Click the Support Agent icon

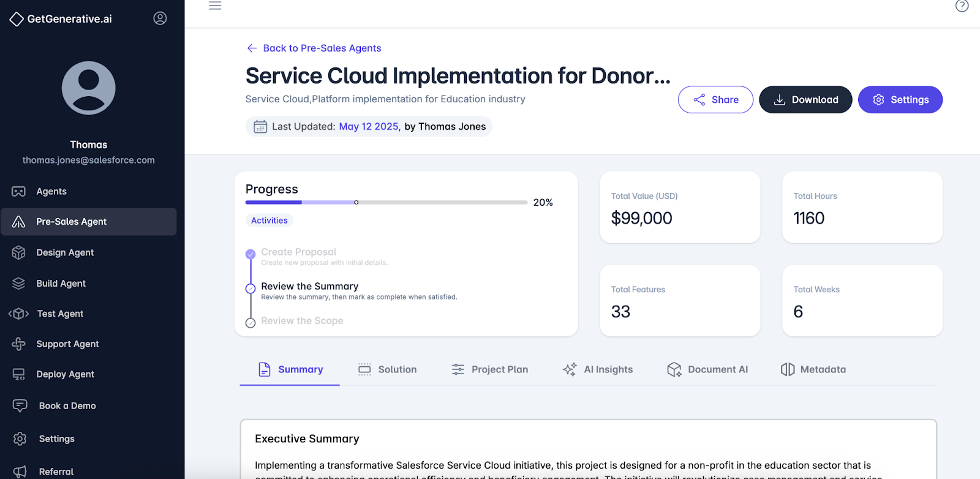point(19,344)
